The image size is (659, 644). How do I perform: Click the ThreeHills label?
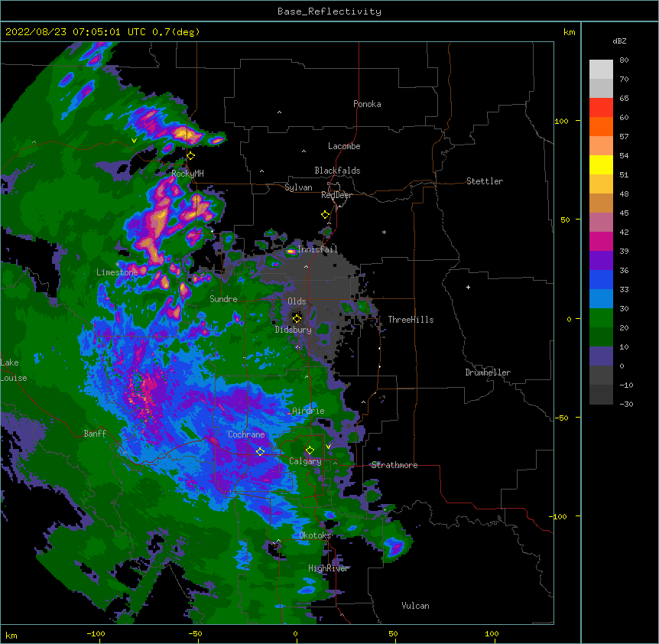(x=411, y=320)
